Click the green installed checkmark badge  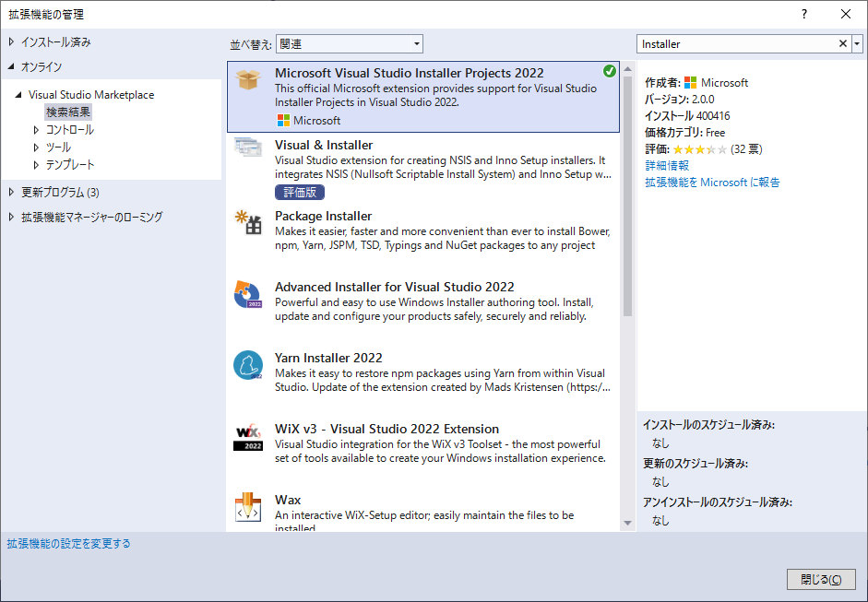(609, 71)
